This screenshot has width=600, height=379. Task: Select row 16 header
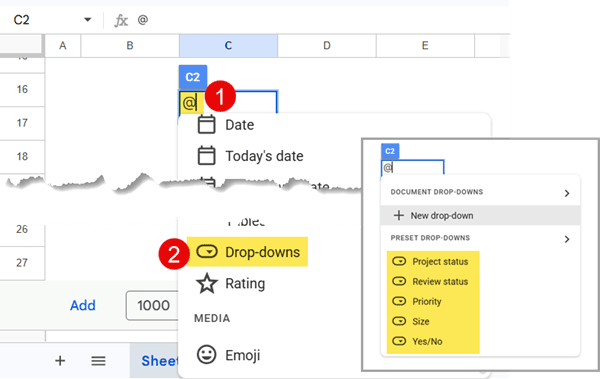point(22,90)
